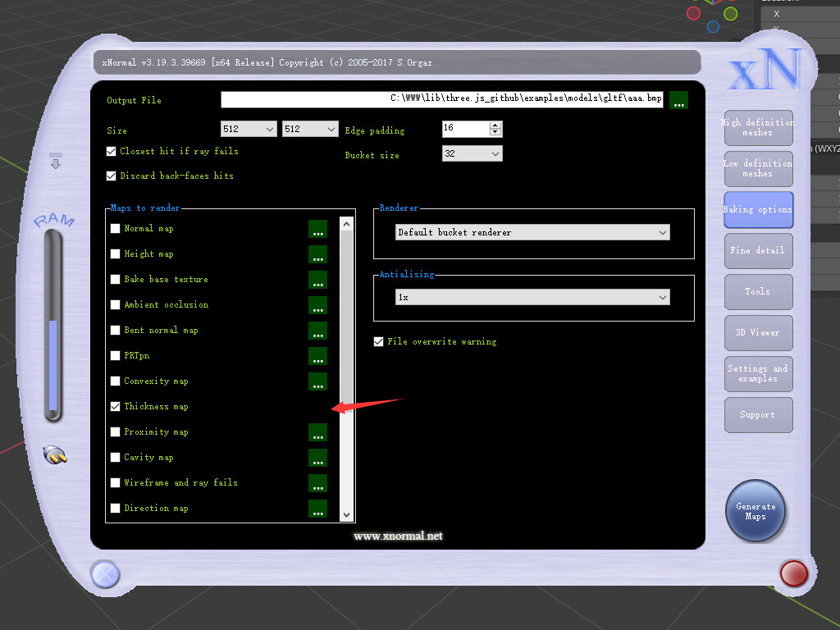
Task: Switch to Low definition meshes tab
Action: 758,169
